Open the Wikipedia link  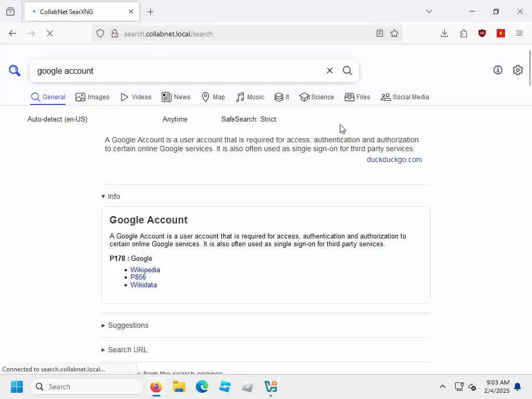[x=145, y=270]
